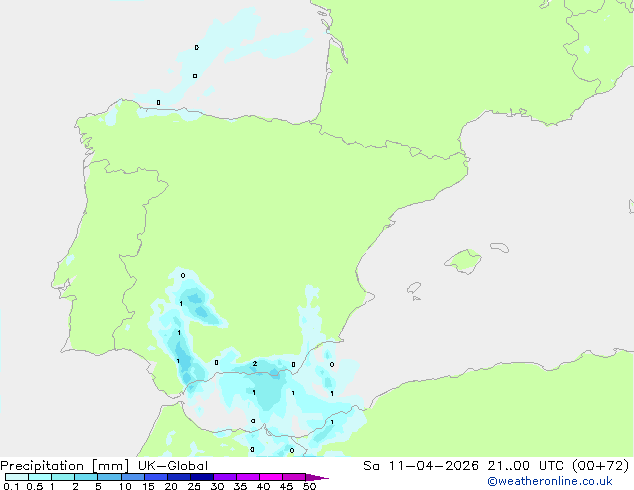Click the 'Sa 11-04-2026' date text
634x490 pixels.
pos(421,466)
